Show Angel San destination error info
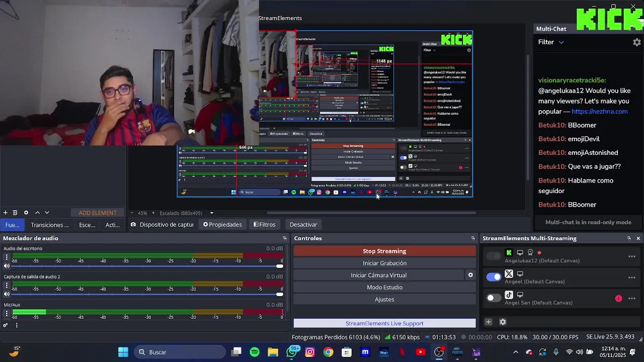The image size is (644, 362). (618, 299)
